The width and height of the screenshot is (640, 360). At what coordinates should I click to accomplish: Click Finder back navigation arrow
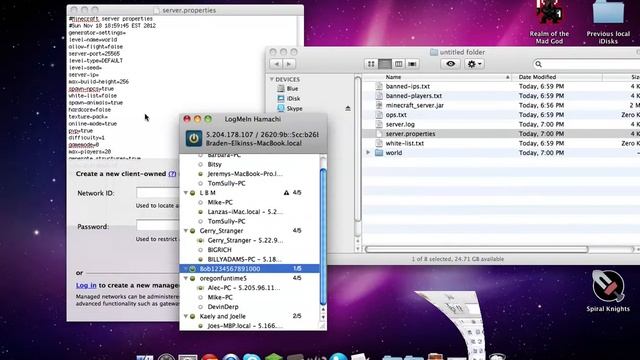277,64
